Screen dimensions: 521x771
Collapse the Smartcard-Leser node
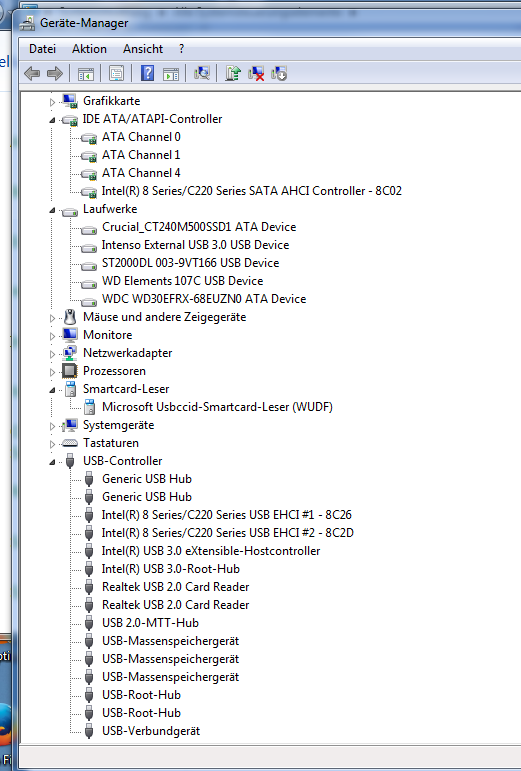(52, 390)
